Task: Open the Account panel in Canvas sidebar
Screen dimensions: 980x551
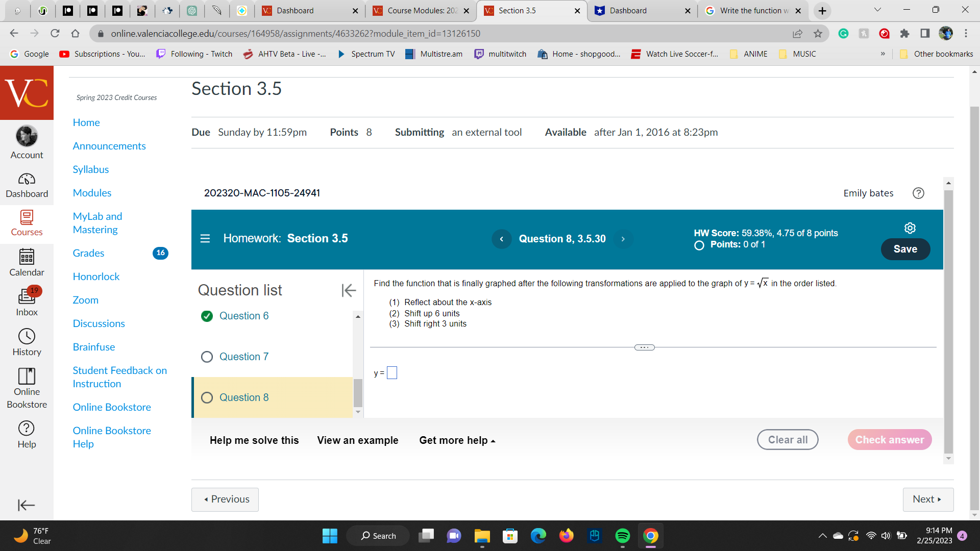Action: point(27,141)
